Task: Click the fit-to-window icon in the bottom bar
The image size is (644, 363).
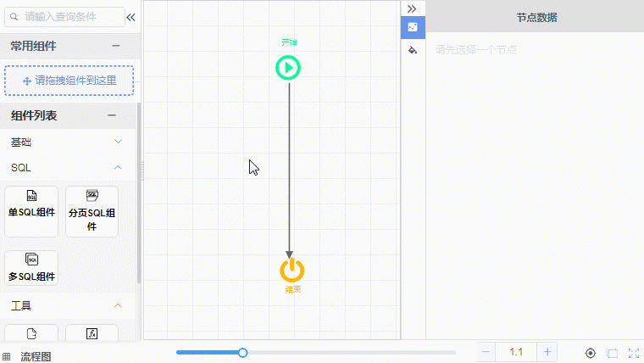Action: [x=612, y=352]
